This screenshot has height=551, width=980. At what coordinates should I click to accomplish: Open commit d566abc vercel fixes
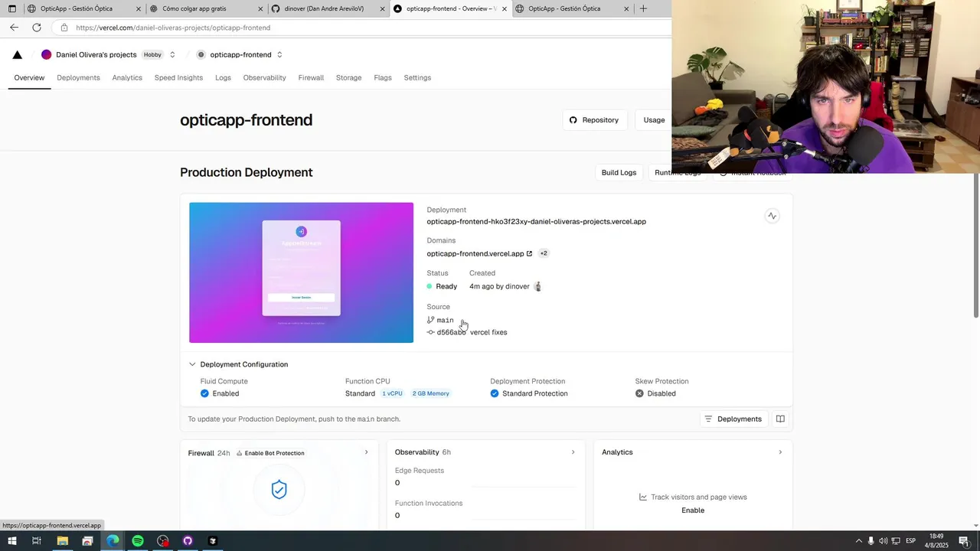point(467,332)
